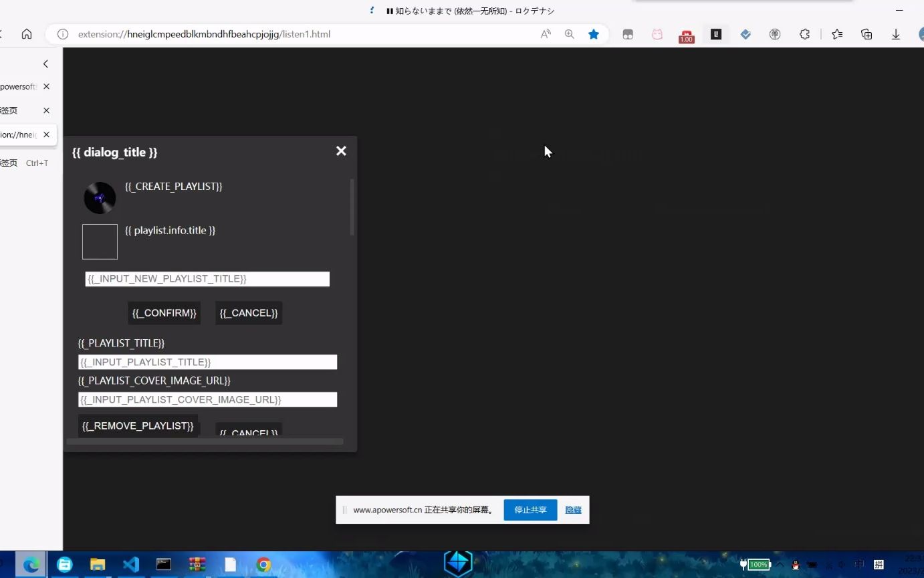Select the {{_CREATE_PLAYLIST}} text
This screenshot has height=578, width=924.
[x=174, y=187]
